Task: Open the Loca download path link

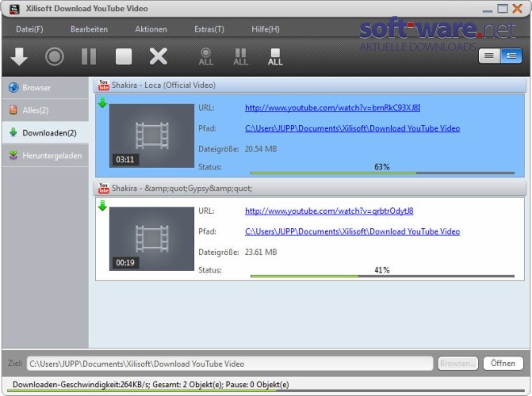Action: coord(353,128)
